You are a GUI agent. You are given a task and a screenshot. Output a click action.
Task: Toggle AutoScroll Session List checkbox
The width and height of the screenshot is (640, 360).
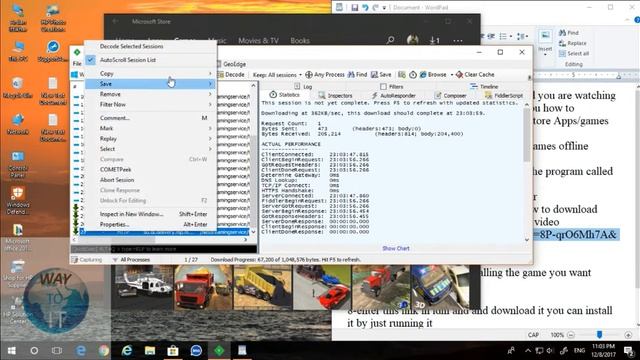(x=91, y=60)
